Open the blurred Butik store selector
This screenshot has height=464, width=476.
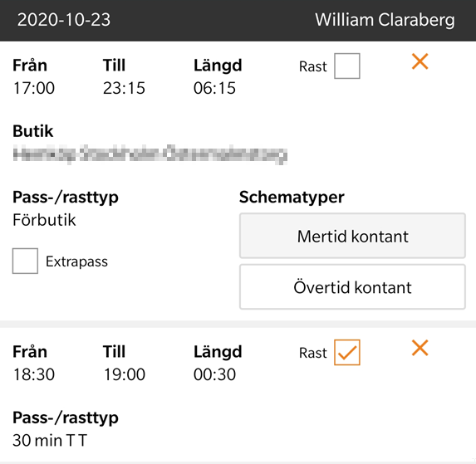(150, 154)
